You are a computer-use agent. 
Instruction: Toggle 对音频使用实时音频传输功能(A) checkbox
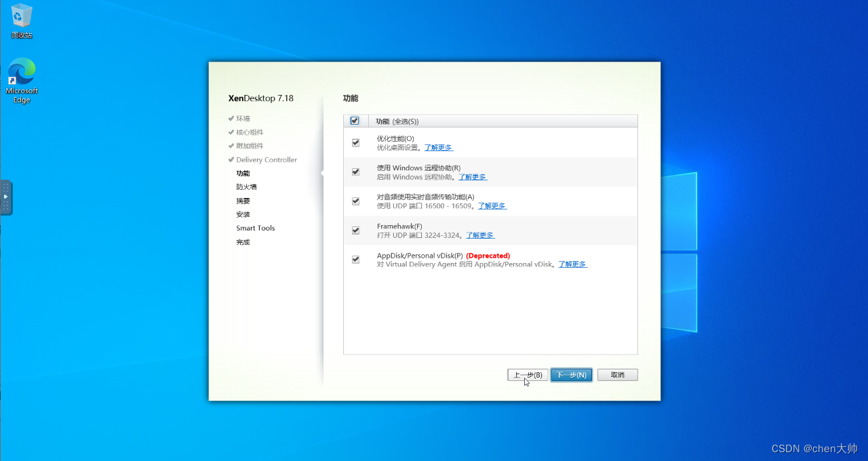pos(355,201)
